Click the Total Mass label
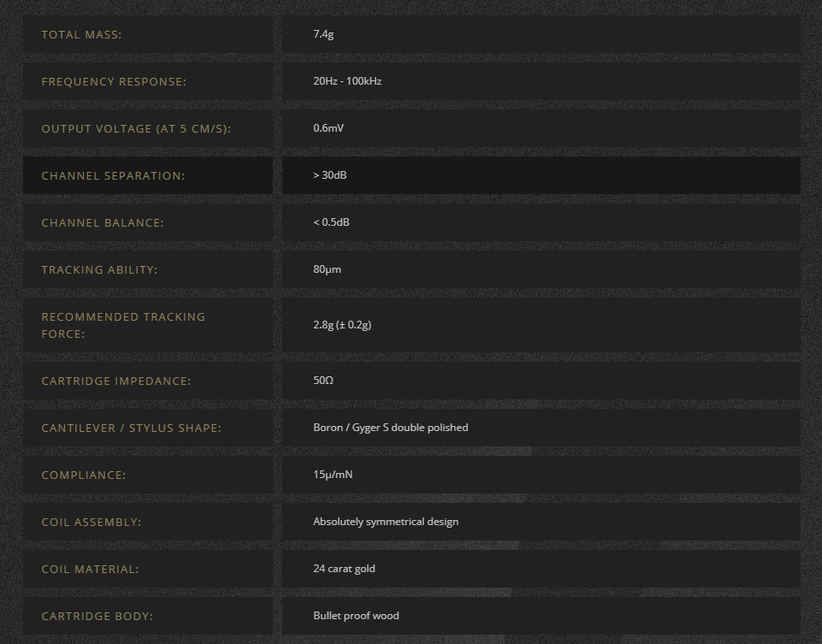The image size is (822, 644). (81, 34)
